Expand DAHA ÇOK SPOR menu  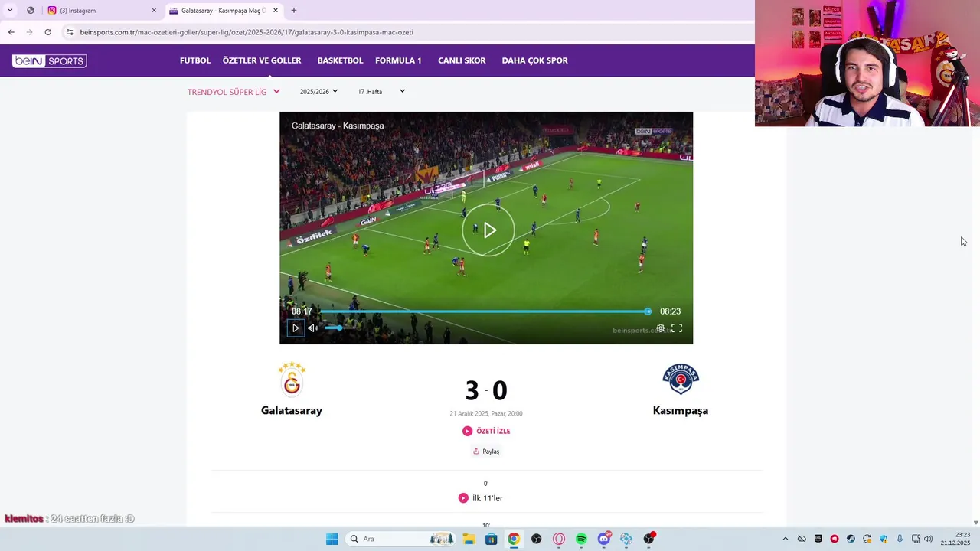(x=534, y=60)
